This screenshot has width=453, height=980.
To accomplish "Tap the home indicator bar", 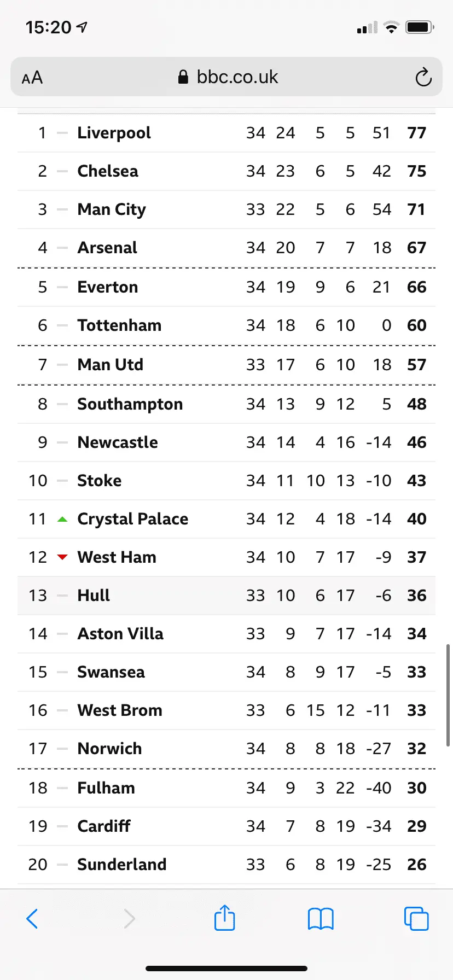I will pos(226,969).
